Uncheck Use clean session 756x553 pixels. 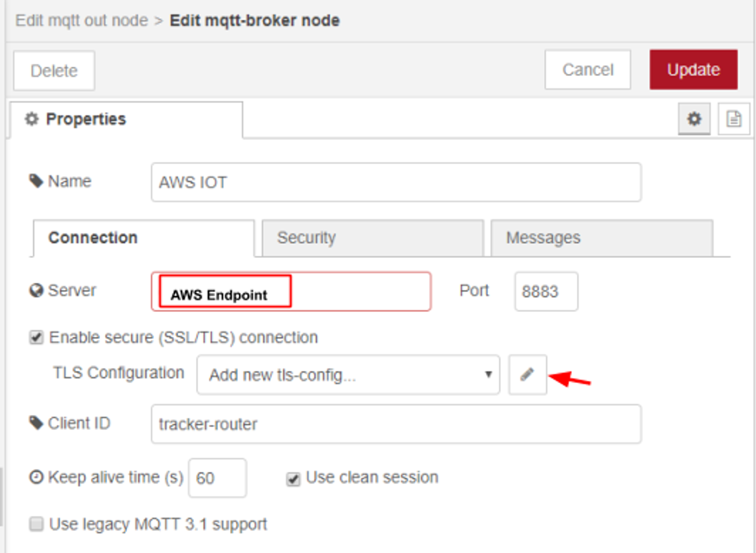coord(293,478)
